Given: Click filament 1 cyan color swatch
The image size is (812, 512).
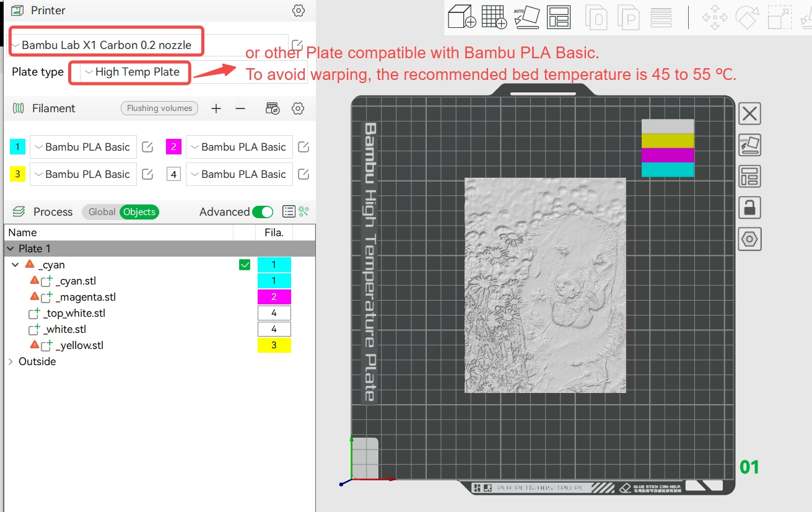Looking at the screenshot, I should pos(17,147).
